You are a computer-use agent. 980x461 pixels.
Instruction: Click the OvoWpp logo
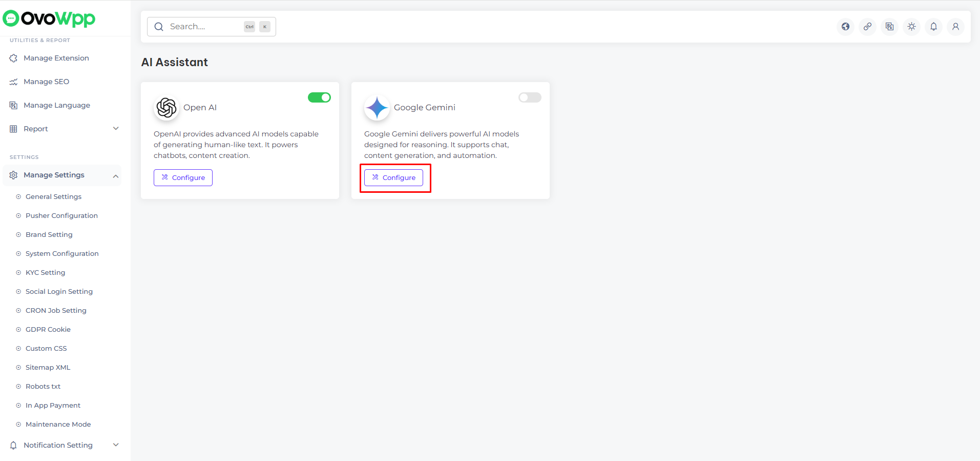(x=49, y=18)
